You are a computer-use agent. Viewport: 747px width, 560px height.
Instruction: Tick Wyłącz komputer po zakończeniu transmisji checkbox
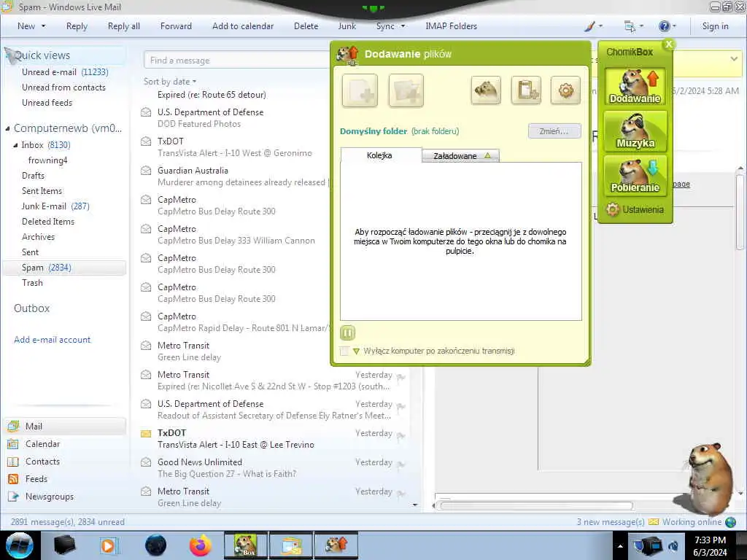coord(344,351)
